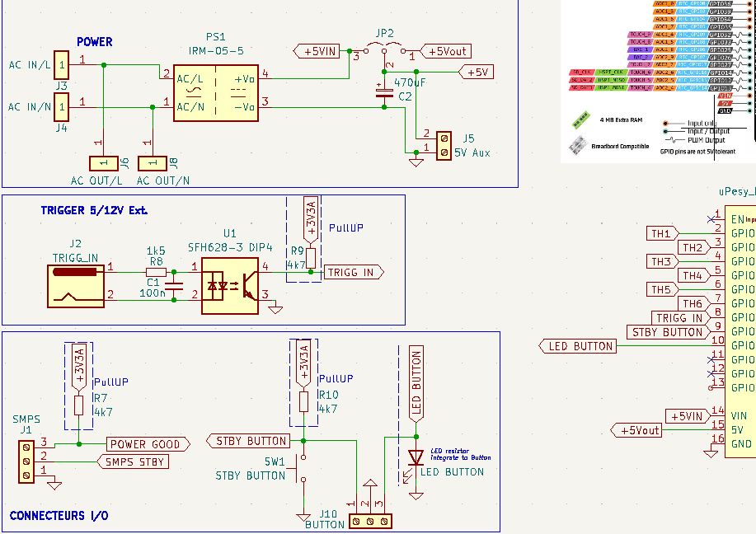Click the TH6 label on the uPesy module
This screenshot has width=756, height=534.
click(x=693, y=304)
